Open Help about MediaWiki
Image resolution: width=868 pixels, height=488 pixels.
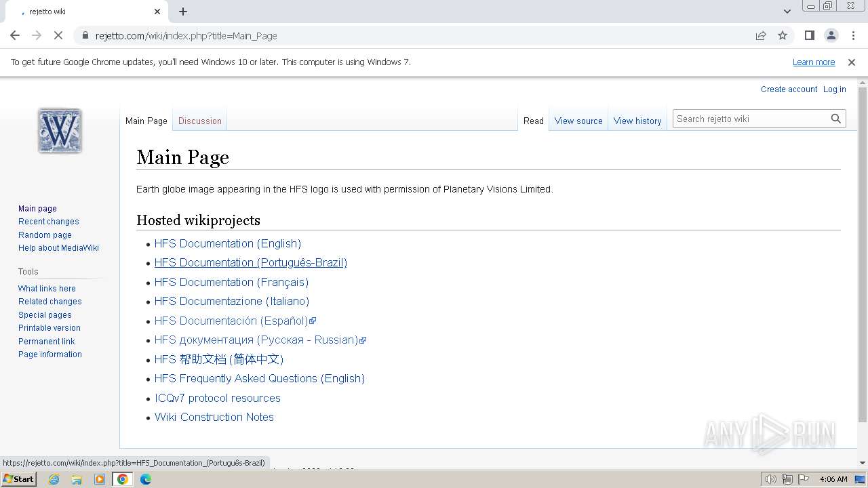click(58, 248)
